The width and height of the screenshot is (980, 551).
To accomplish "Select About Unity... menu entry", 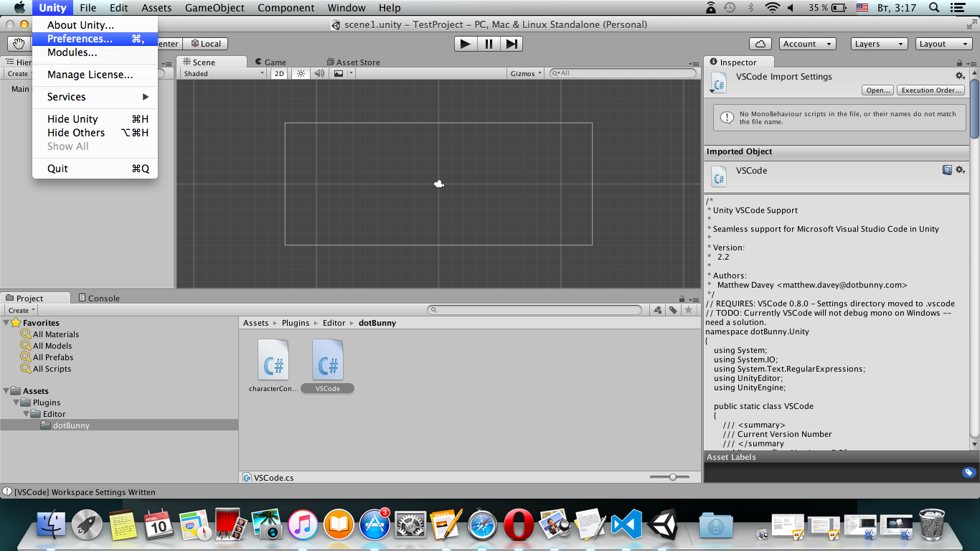I will [x=95, y=25].
